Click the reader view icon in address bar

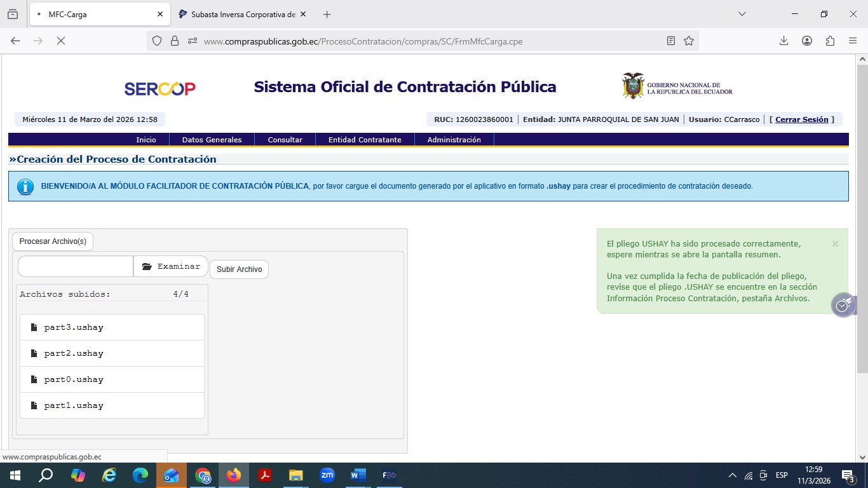[x=671, y=41]
